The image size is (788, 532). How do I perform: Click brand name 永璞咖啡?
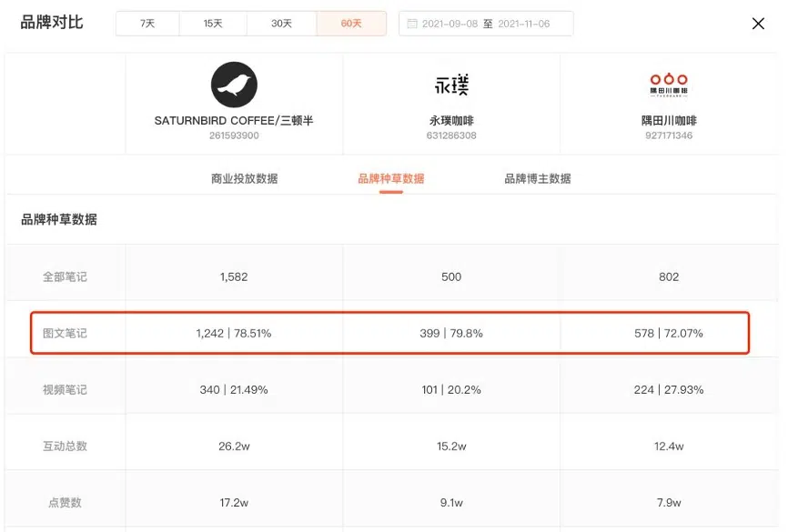click(x=451, y=121)
